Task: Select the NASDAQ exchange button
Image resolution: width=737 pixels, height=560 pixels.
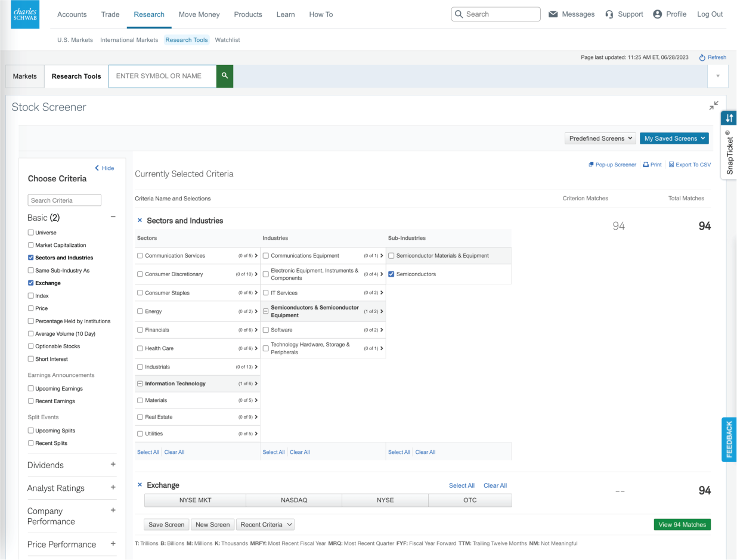Action: [x=294, y=500]
